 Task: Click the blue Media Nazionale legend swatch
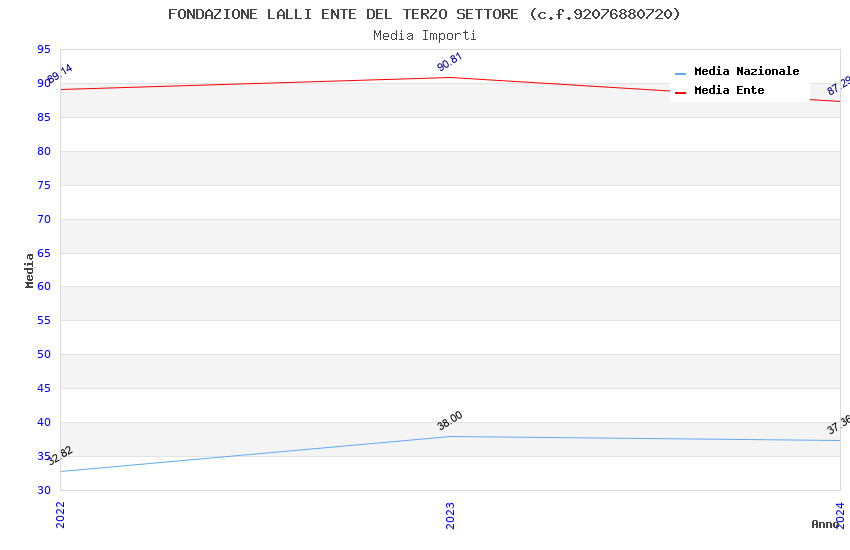coord(680,73)
